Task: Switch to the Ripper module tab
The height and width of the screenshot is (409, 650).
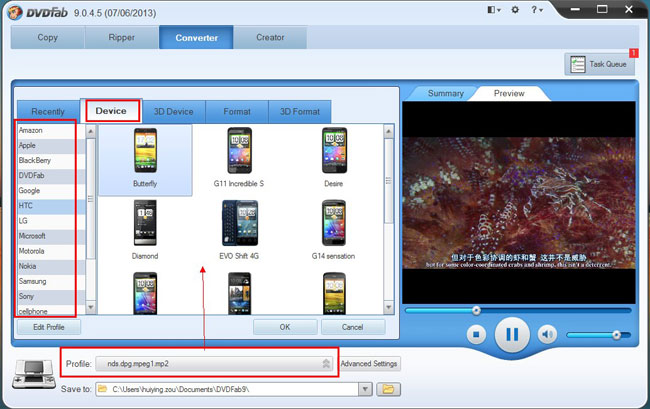Action: click(121, 37)
